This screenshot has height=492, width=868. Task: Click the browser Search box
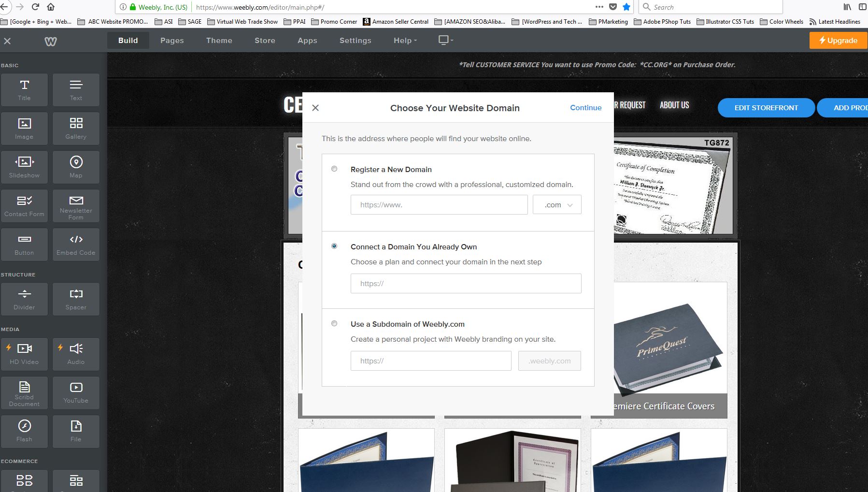coord(711,7)
